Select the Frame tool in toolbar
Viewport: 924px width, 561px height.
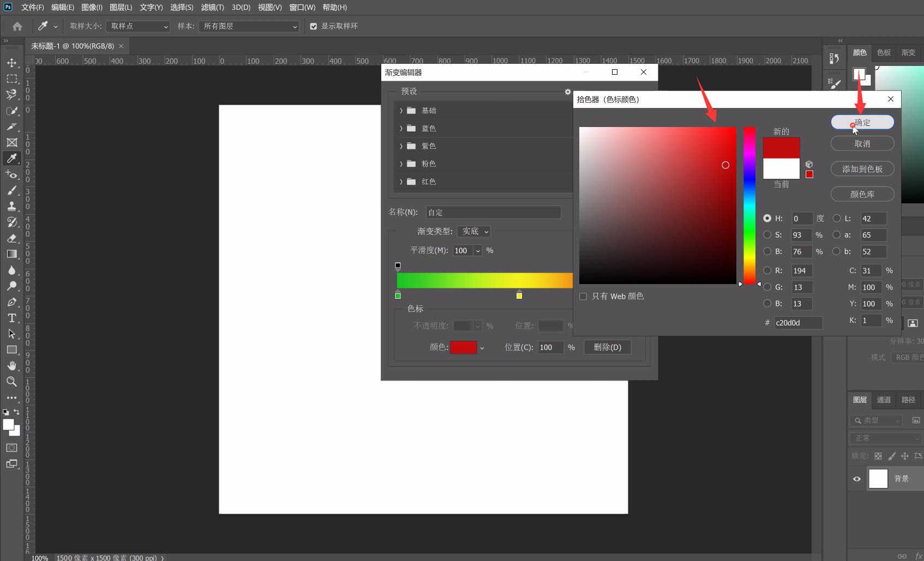pyautogui.click(x=11, y=142)
